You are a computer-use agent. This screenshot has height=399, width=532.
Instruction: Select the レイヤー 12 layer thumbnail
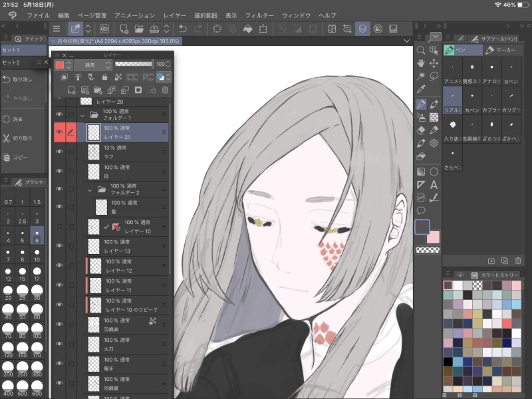pyautogui.click(x=96, y=266)
